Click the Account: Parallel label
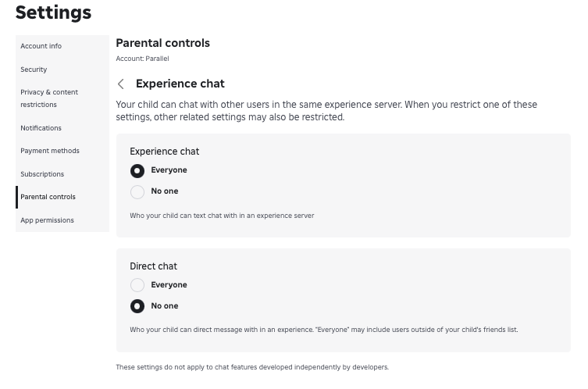This screenshot has height=389, width=588. click(142, 59)
